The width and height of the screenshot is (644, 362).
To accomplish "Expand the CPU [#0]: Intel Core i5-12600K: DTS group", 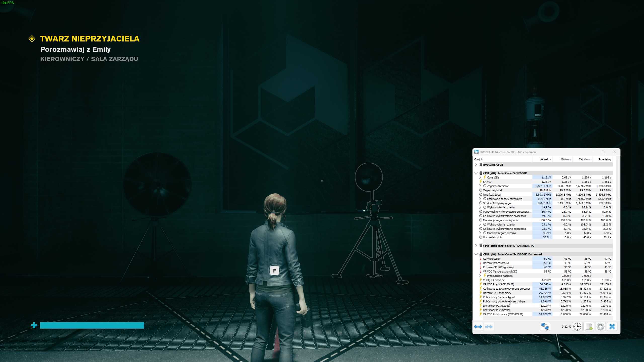I will pyautogui.click(x=476, y=246).
